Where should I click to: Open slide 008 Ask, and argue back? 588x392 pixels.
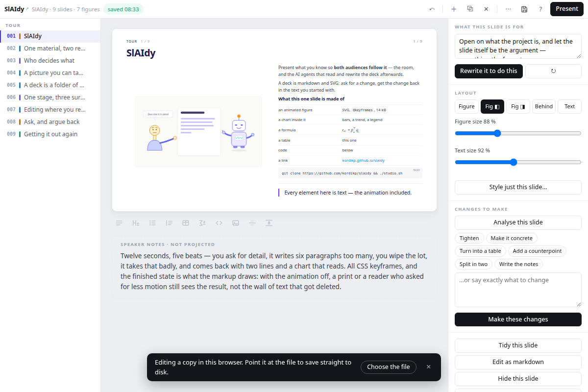tap(50, 122)
